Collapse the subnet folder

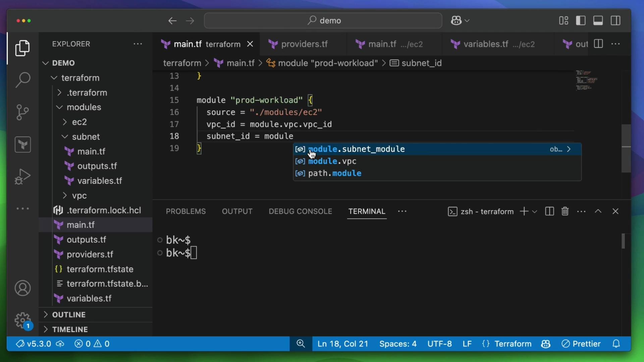pyautogui.click(x=96, y=137)
